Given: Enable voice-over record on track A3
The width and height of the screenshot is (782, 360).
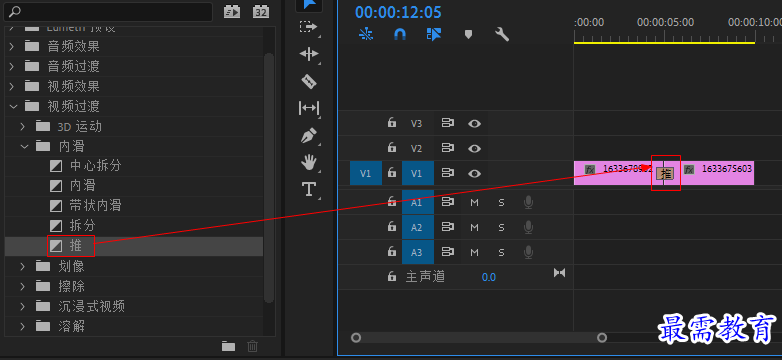Looking at the screenshot, I should tap(528, 252).
